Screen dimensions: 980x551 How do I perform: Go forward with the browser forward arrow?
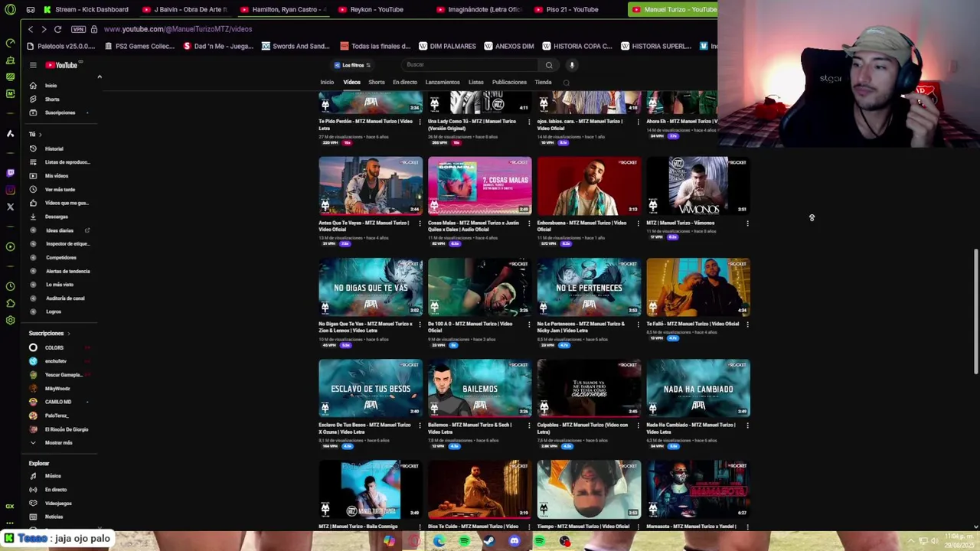44,29
